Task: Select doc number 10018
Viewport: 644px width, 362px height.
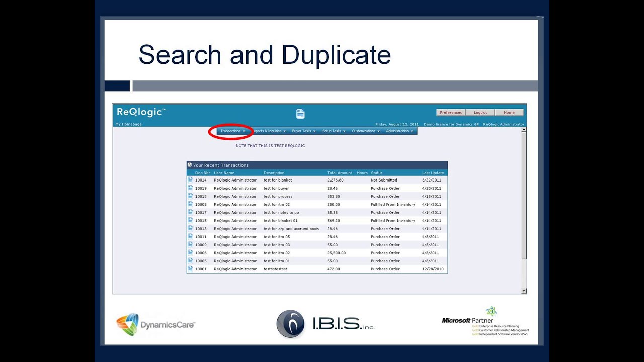Action: click(201, 196)
